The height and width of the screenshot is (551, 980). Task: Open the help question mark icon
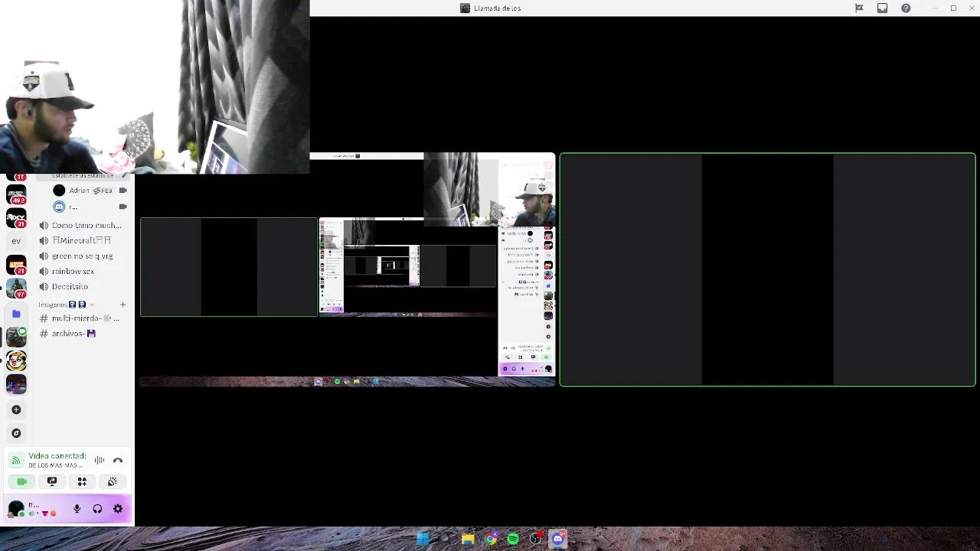(906, 8)
